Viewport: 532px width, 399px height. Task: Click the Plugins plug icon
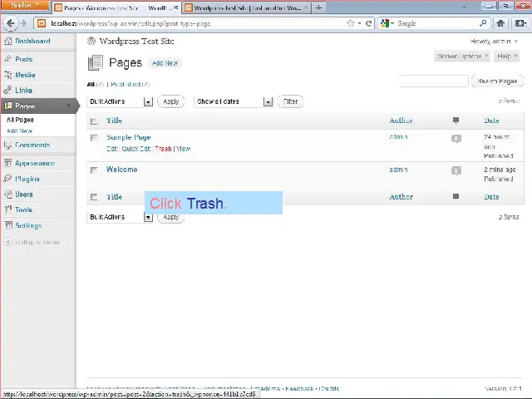7,179
